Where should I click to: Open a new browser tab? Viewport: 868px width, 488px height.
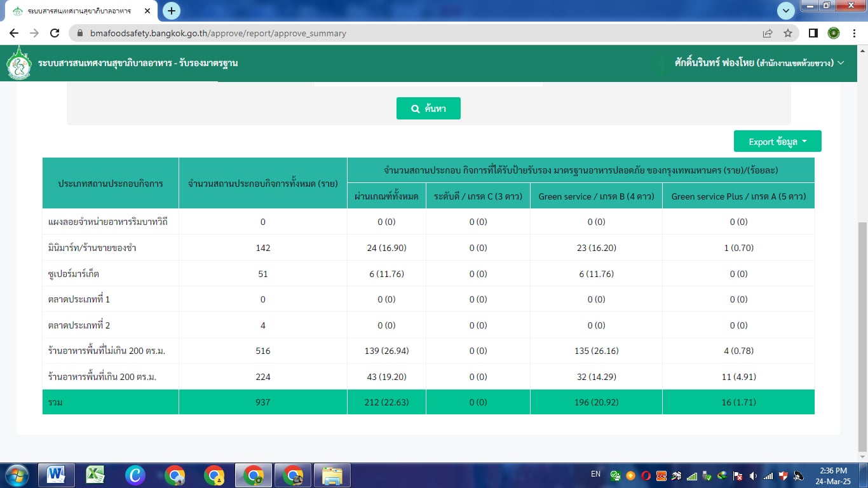click(171, 11)
